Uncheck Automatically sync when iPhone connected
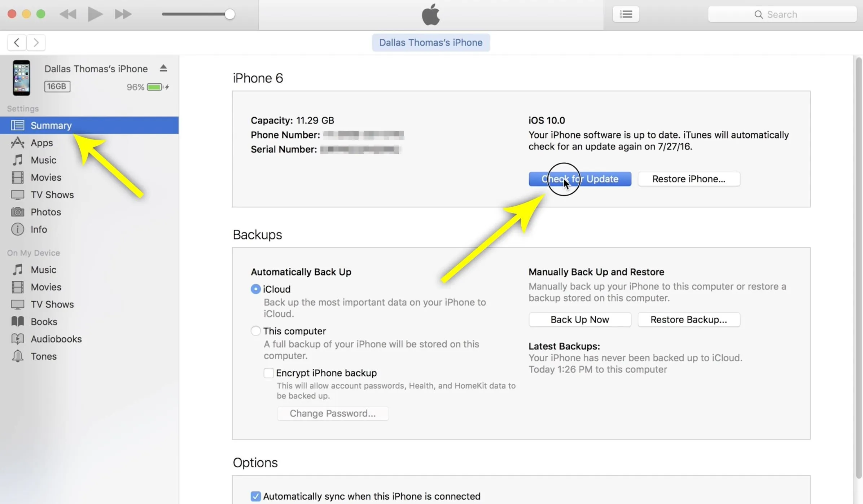The height and width of the screenshot is (504, 863). click(255, 496)
